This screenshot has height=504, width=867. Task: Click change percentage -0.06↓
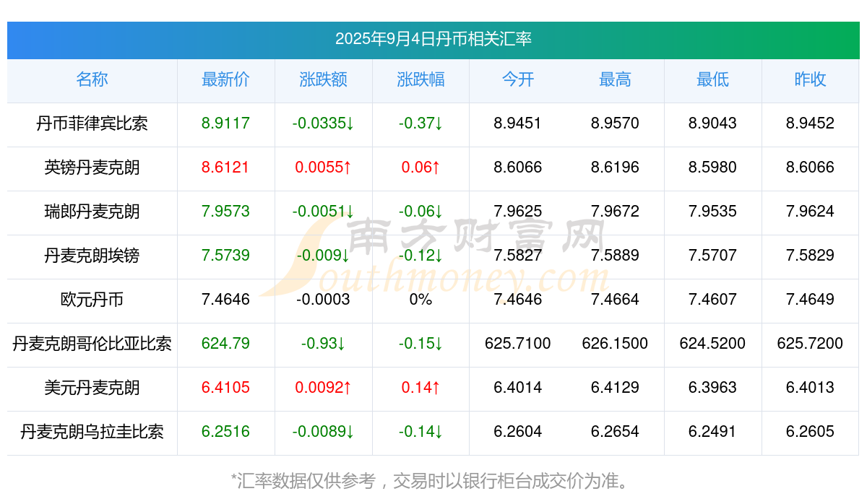click(x=421, y=212)
